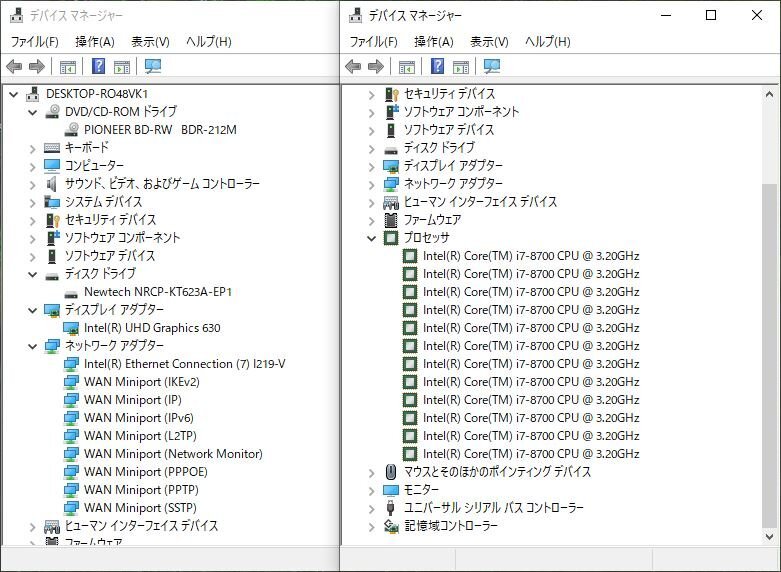Minimize the right Device Manager window

[x=666, y=15]
